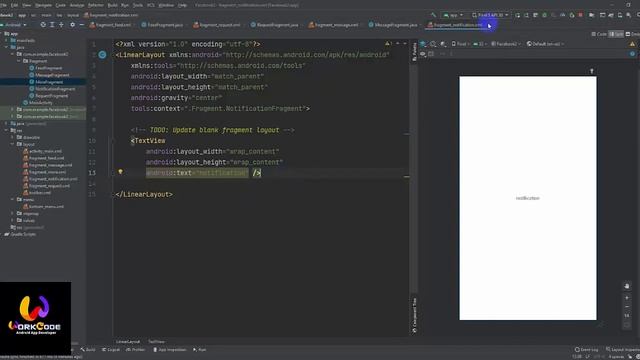Click Expand All in Project panel toolbar
Viewport: 640px width, 360px height.
pyautogui.click(x=52, y=25)
